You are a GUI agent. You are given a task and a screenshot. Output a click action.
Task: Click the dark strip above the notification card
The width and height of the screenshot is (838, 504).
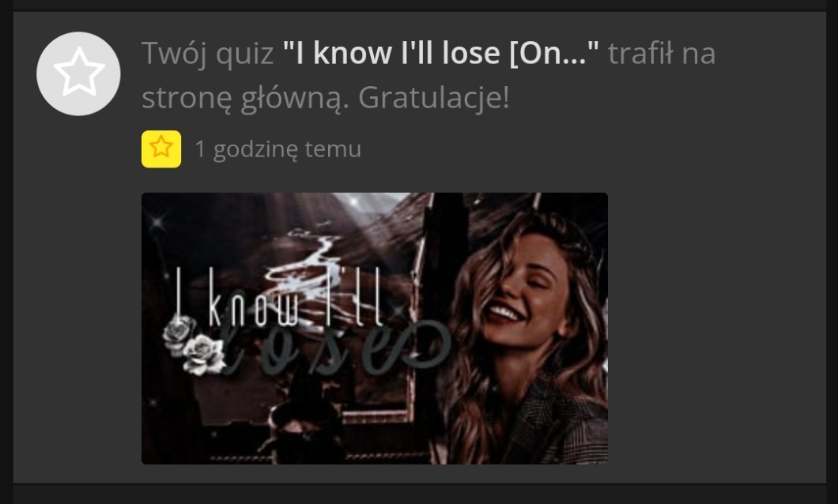(x=419, y=6)
